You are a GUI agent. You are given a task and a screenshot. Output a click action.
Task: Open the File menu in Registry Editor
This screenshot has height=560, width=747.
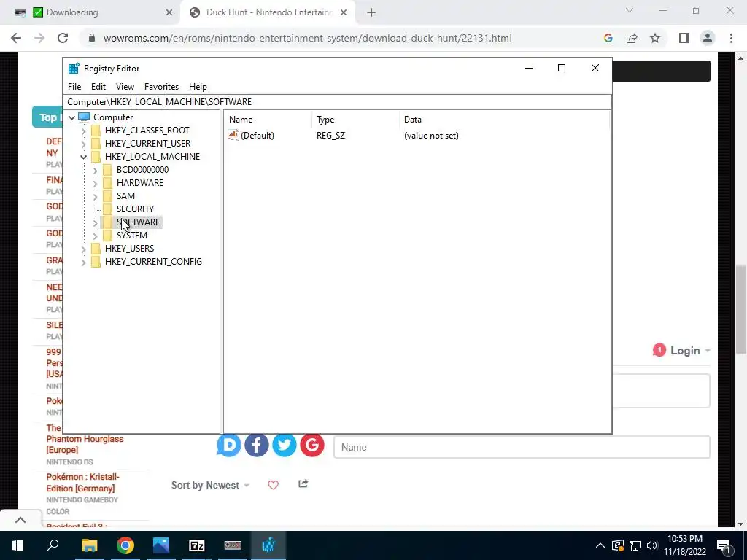tap(74, 87)
